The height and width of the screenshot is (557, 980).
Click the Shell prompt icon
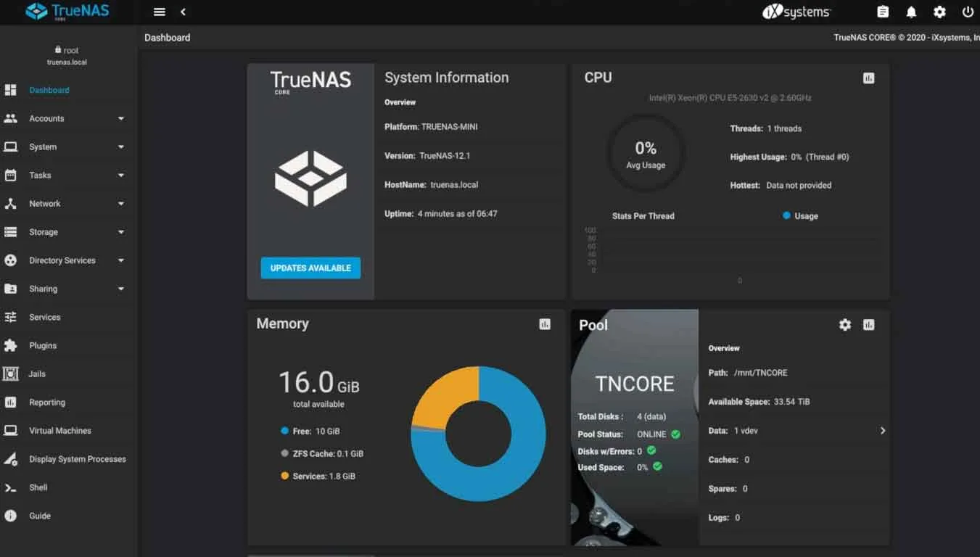pyautogui.click(x=10, y=487)
